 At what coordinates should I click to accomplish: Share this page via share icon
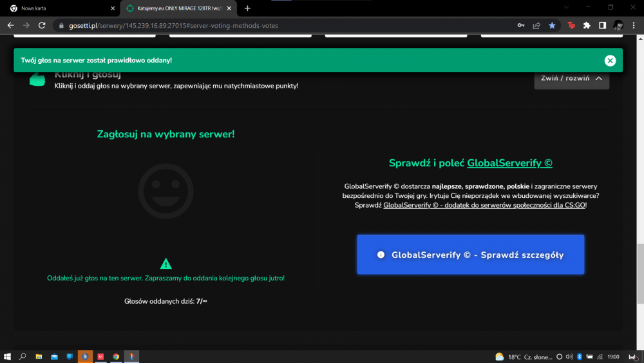pos(536,26)
